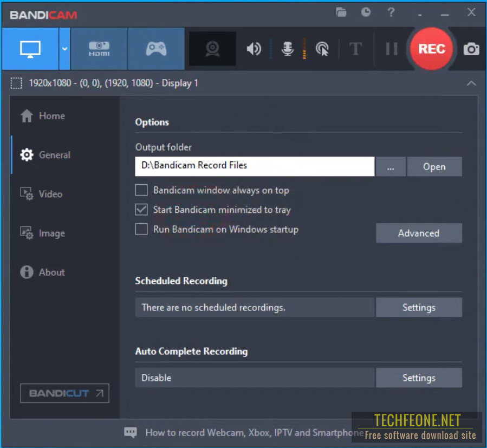Enable Run Bandicam on Windows startup

(141, 229)
